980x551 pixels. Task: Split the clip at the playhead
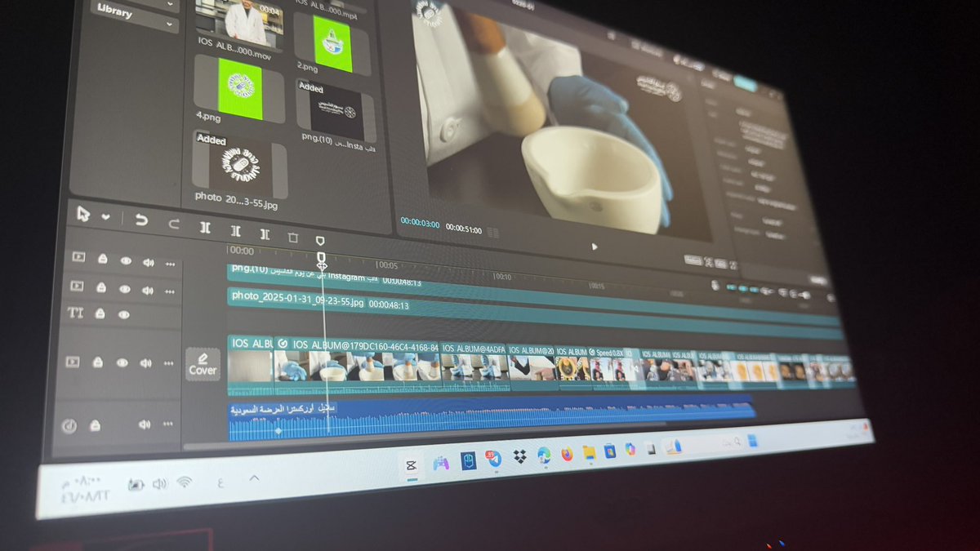click(x=205, y=227)
